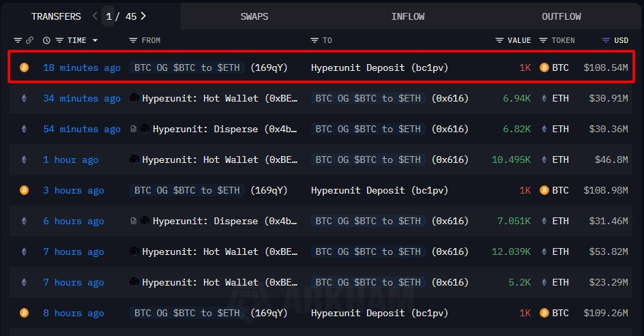Open the USD column filter

[606, 40]
